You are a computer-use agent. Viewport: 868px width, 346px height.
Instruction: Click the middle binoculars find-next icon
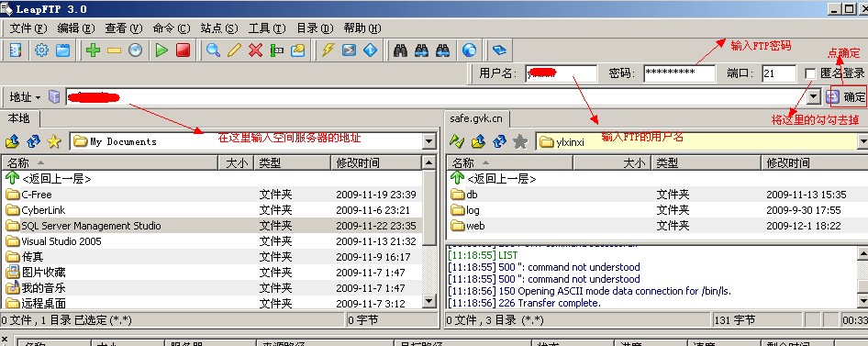pos(421,50)
